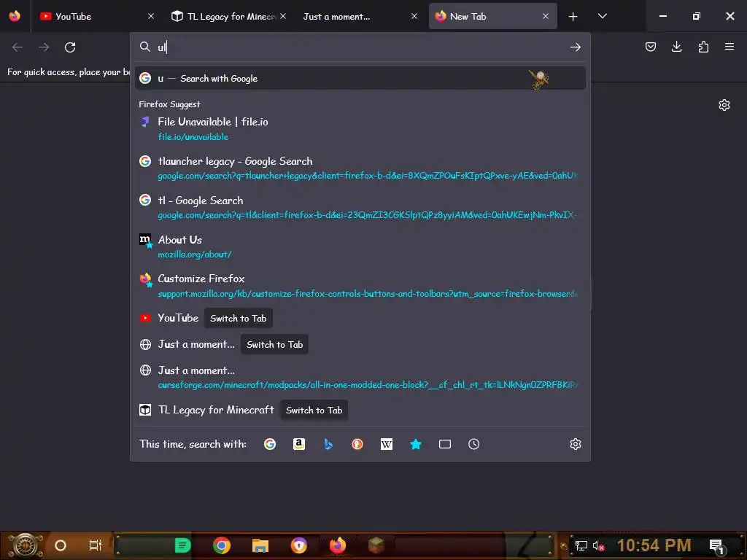This screenshot has width=747, height=560.
Task: Search this time with DuckDuckGo icon
Action: 357,444
